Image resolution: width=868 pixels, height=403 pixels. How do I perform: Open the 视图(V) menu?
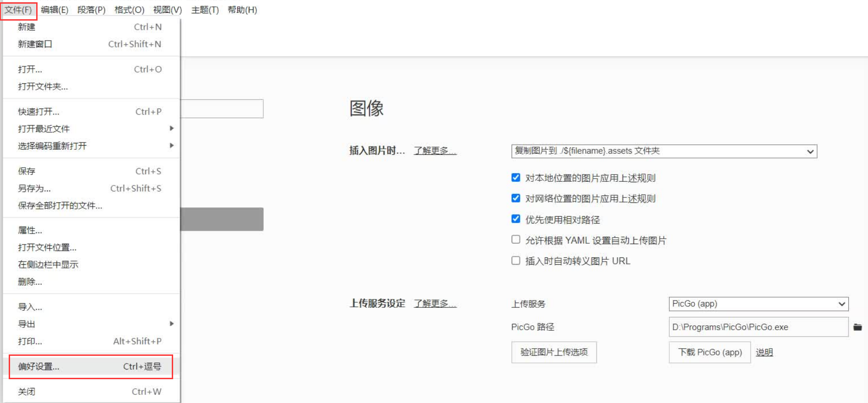tap(167, 10)
